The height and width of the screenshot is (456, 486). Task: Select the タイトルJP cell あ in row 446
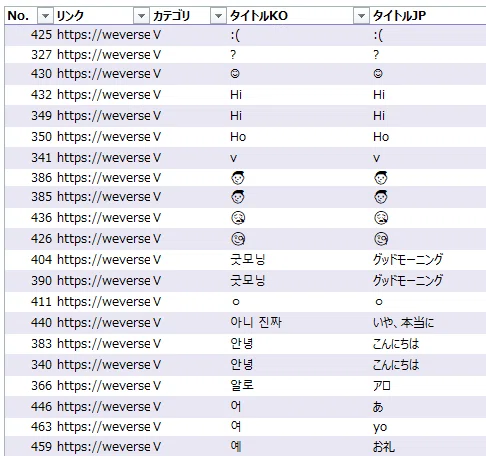coord(378,407)
